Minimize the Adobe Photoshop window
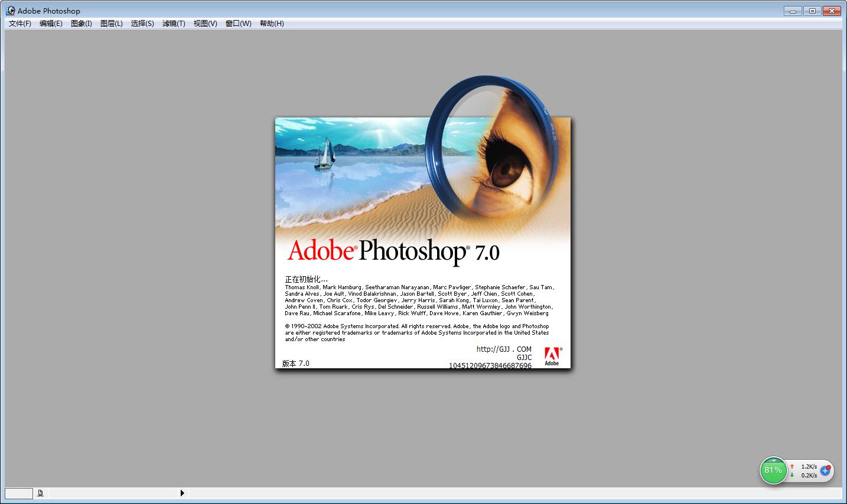Viewport: 847px width, 504px height. [793, 11]
